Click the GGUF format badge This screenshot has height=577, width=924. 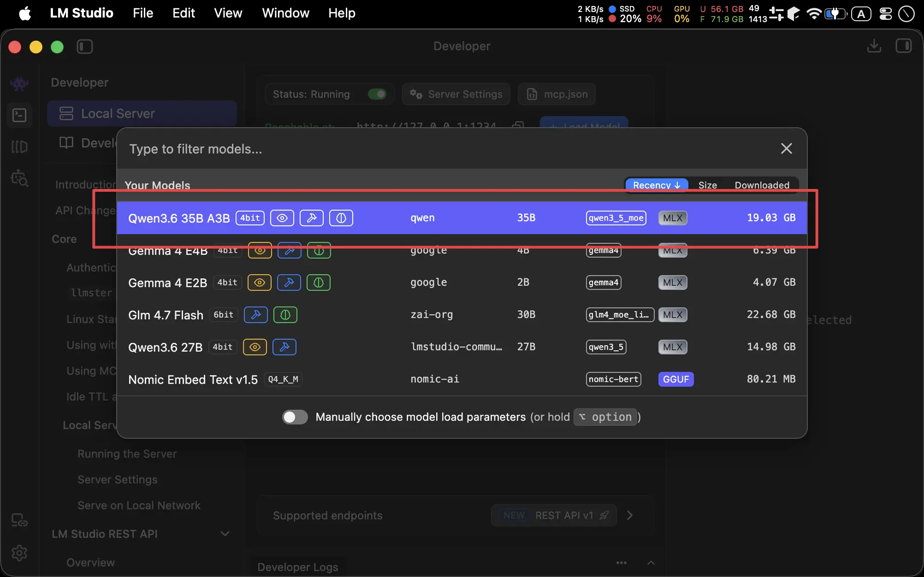676,379
